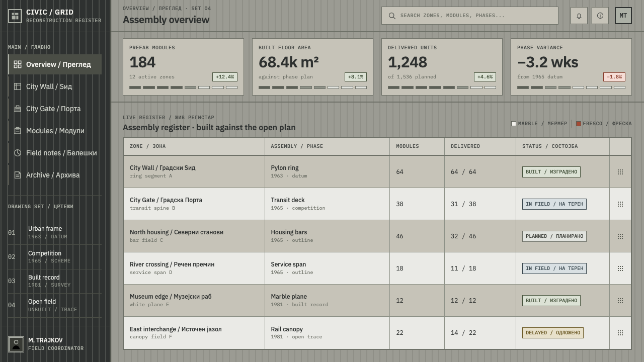Click DELAYED status for East interchange
Viewport: 644px width, 362px height.
(553, 333)
